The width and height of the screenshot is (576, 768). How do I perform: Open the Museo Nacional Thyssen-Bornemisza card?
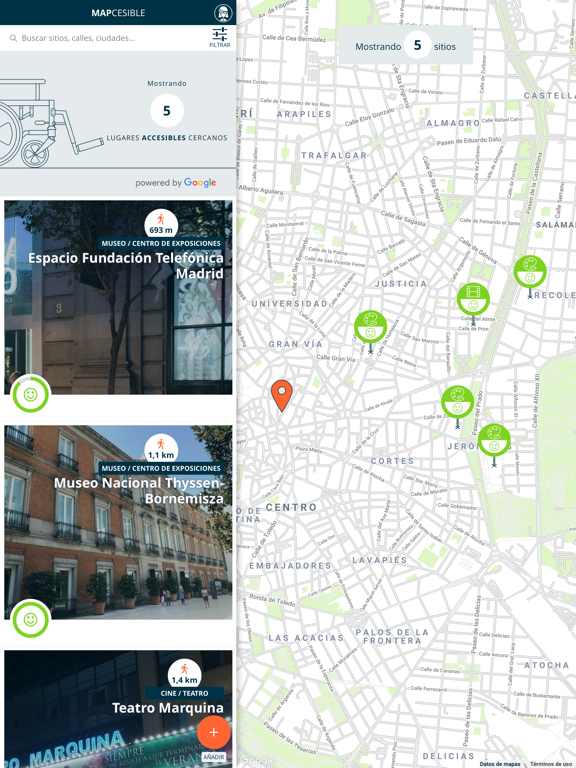118,522
